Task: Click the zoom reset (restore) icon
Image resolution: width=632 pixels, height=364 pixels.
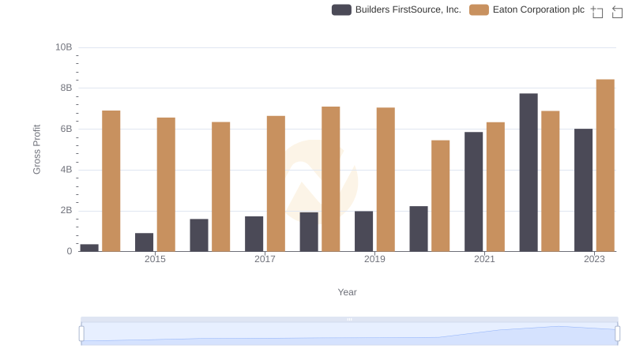Action: (617, 12)
